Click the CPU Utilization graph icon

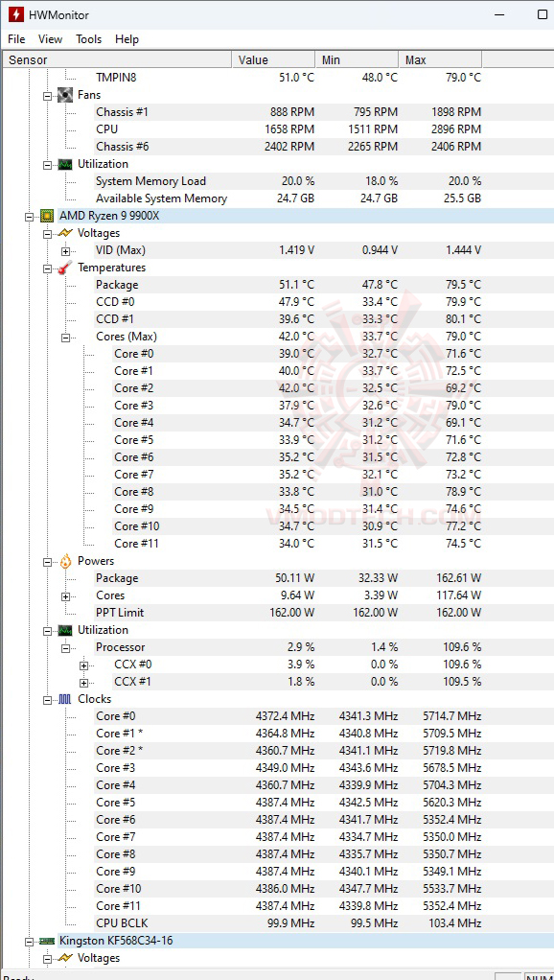65,630
